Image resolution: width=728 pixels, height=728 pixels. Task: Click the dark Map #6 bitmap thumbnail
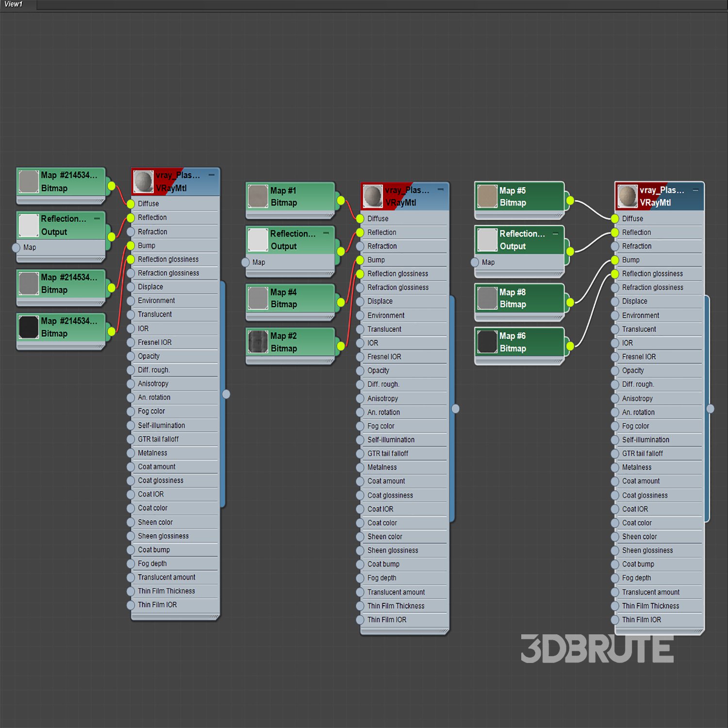(487, 342)
